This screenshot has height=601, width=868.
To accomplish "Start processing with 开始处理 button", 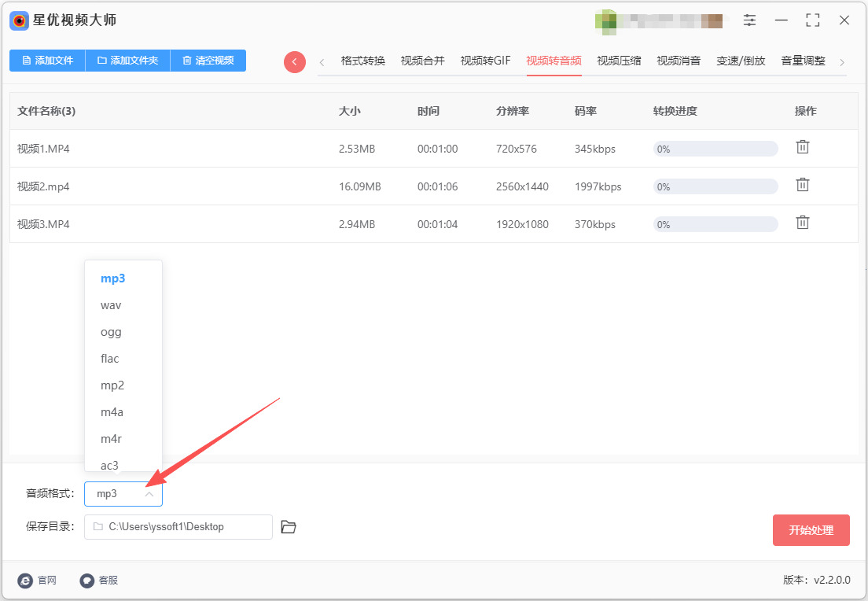I will pyautogui.click(x=811, y=530).
